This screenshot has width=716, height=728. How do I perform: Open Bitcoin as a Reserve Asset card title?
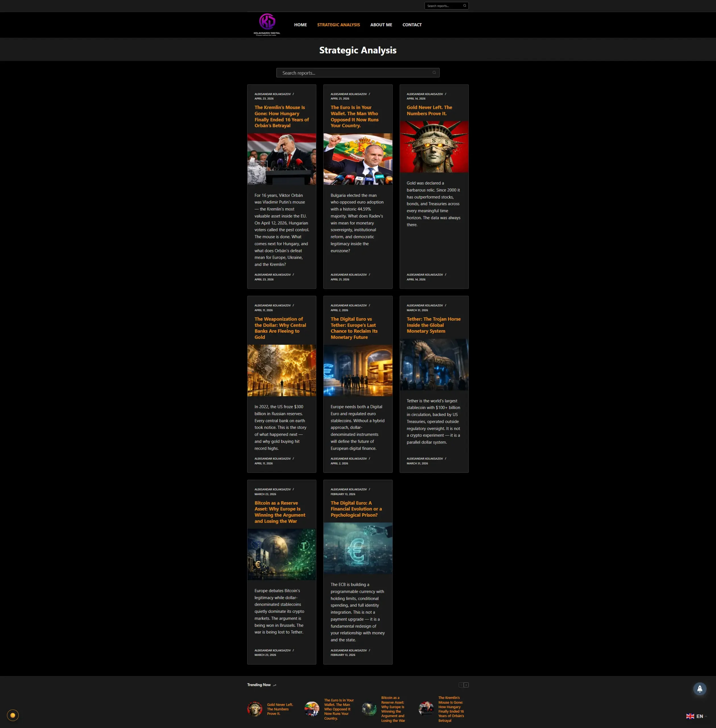[x=280, y=512]
